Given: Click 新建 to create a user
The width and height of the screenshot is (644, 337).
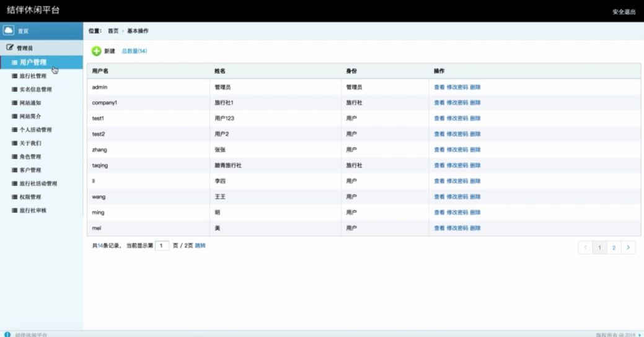Looking at the screenshot, I should pos(109,51).
